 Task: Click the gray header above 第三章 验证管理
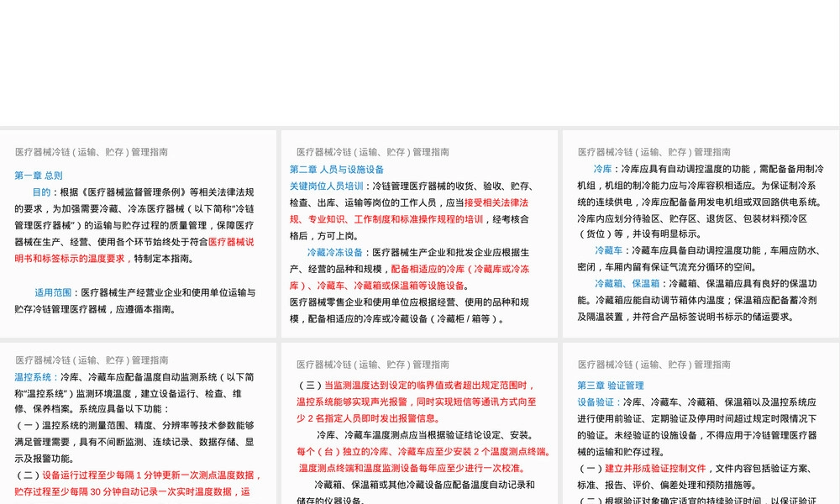pos(654,365)
